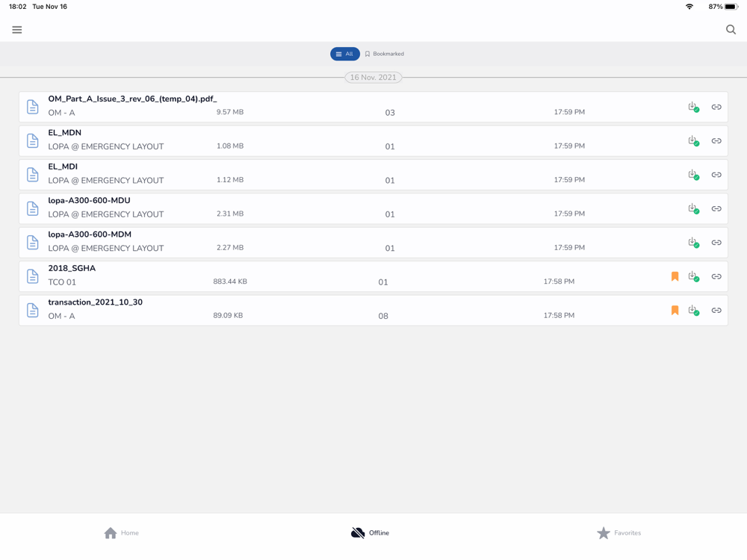The width and height of the screenshot is (747, 560).
Task: Switch to Bookmarked filter
Action: 385,54
